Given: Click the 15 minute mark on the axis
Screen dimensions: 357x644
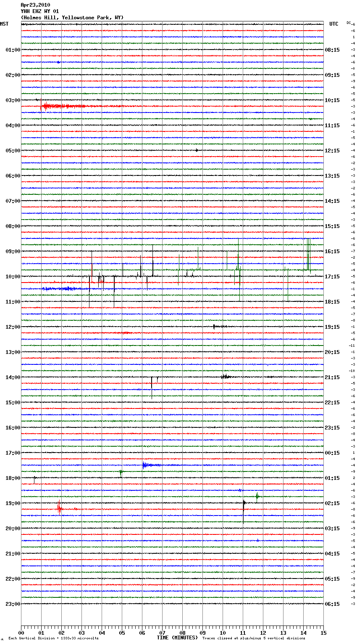Looking at the screenshot, I should coord(323,633).
